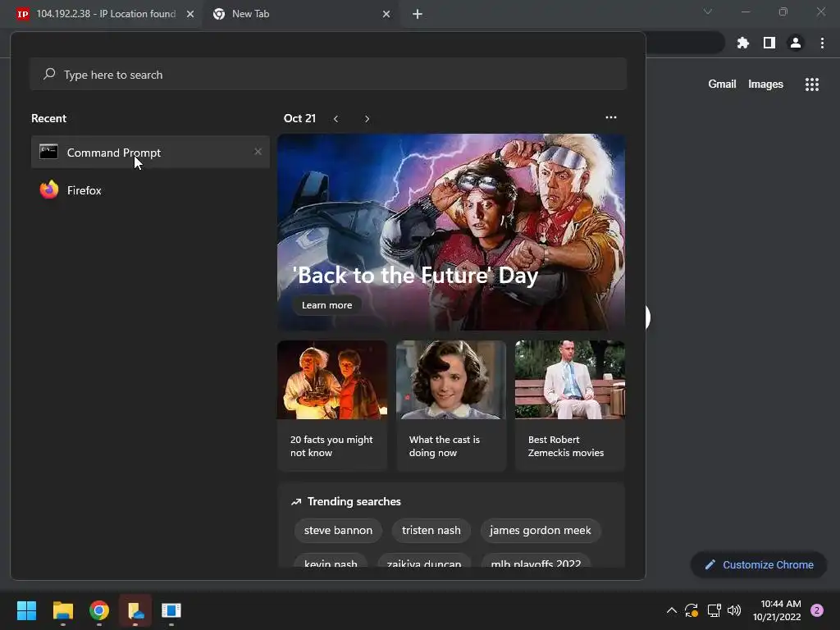Toggle the Chrome side panel icon
Screen dimensions: 840x630
(769, 43)
